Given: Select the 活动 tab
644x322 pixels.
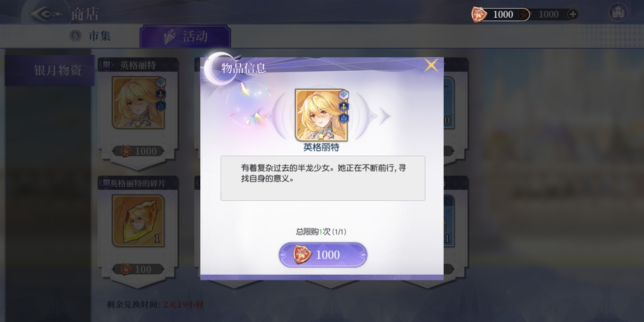Looking at the screenshot, I should (185, 36).
